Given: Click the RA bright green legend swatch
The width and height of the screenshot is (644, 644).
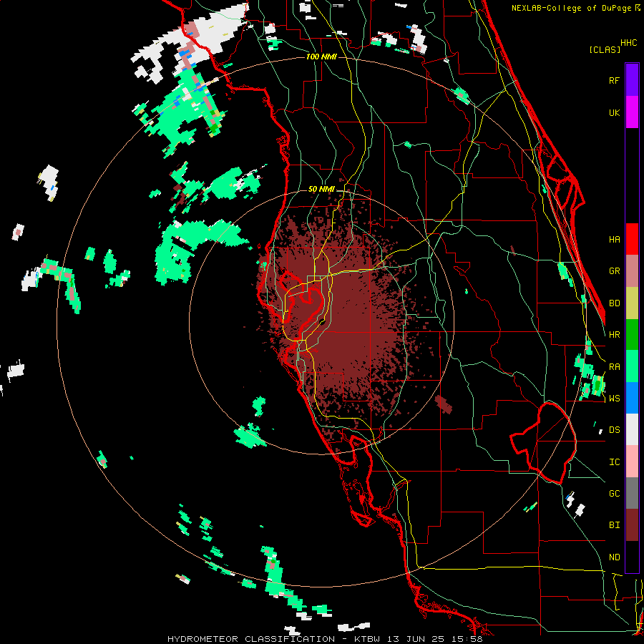Looking at the screenshot, I should click(x=632, y=366).
